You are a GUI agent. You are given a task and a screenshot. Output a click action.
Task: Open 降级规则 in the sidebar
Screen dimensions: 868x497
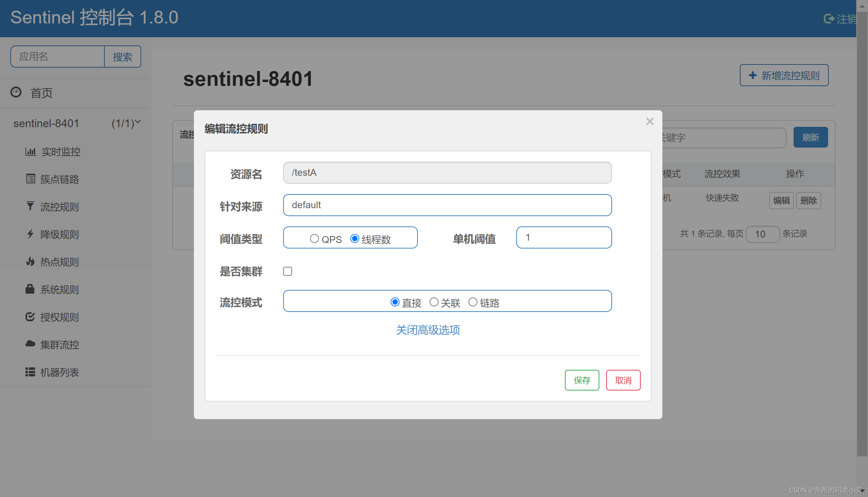60,234
